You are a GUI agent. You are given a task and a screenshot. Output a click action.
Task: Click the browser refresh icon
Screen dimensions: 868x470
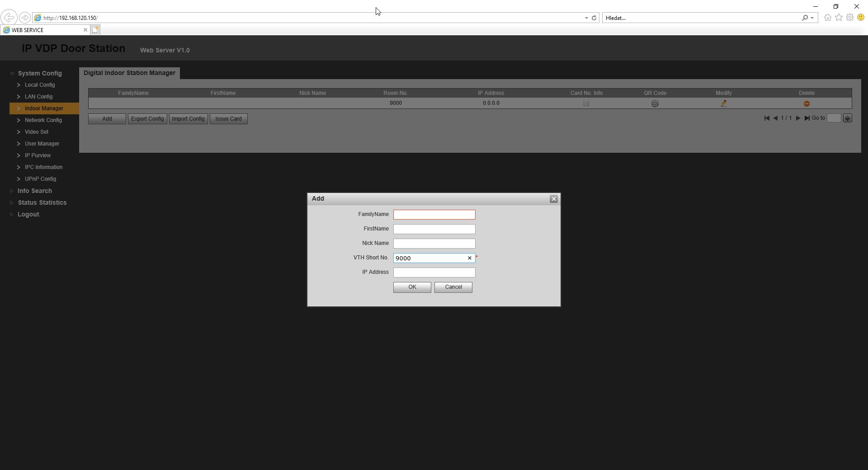coord(594,18)
